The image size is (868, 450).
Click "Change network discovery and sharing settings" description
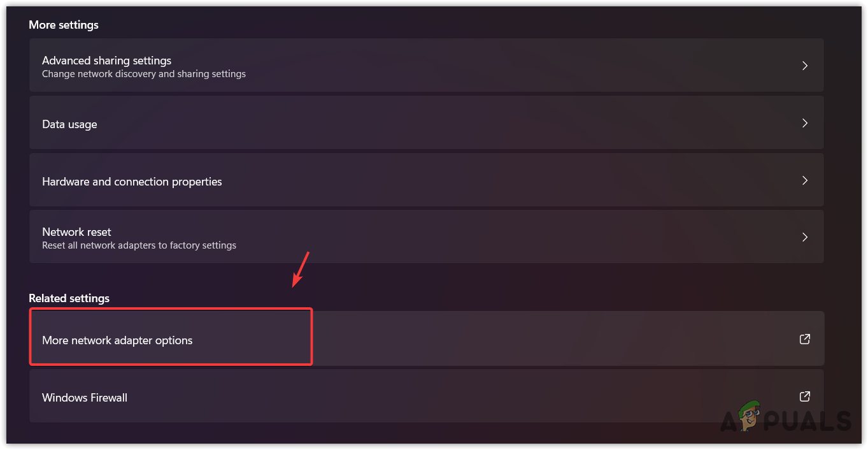(x=144, y=74)
